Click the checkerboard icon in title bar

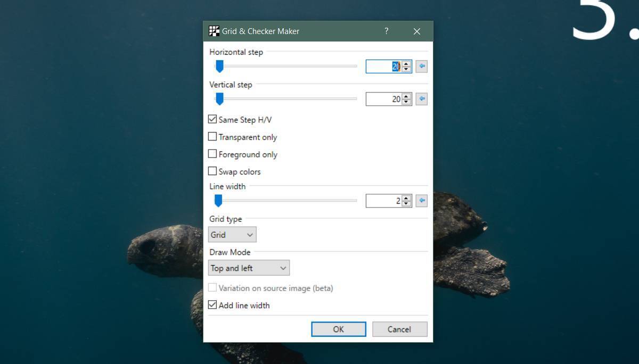coord(214,31)
